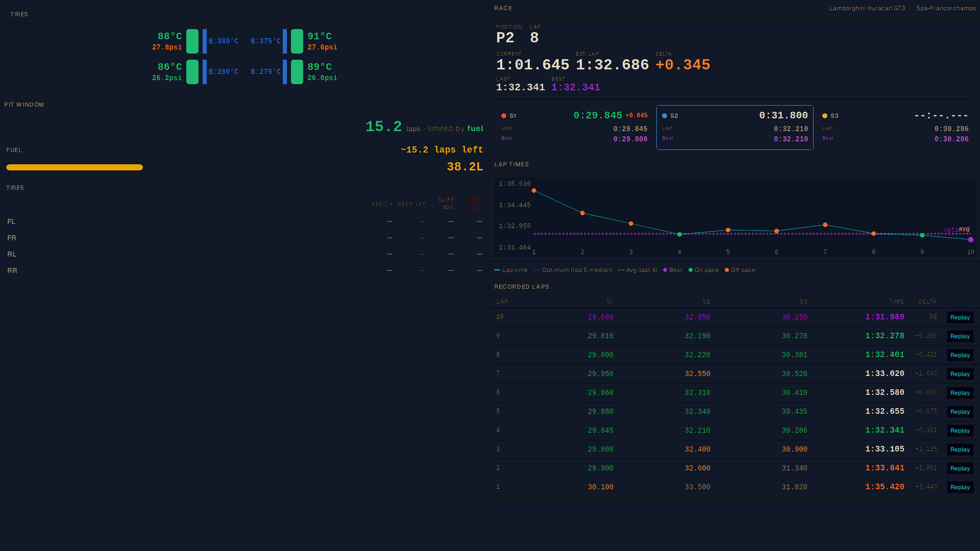Image resolution: width=980 pixels, height=551 pixels.
Task: Select the S1 sector card
Action: (x=574, y=128)
